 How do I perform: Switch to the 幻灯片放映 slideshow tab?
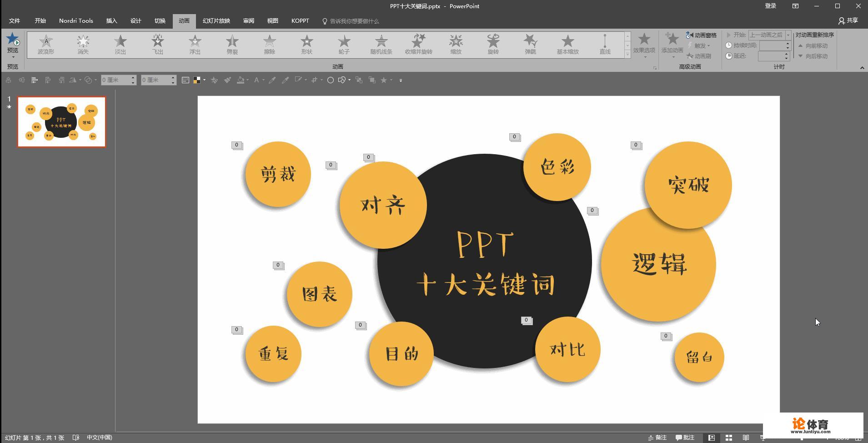(216, 21)
